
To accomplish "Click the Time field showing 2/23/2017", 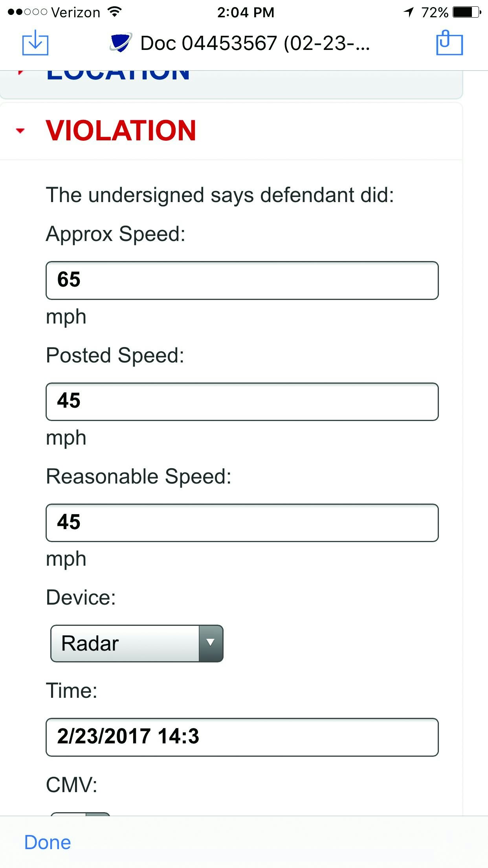I will tap(242, 737).
